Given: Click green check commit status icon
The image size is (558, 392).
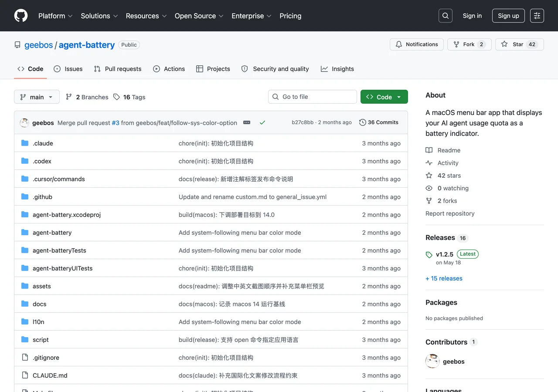Looking at the screenshot, I should [262, 123].
